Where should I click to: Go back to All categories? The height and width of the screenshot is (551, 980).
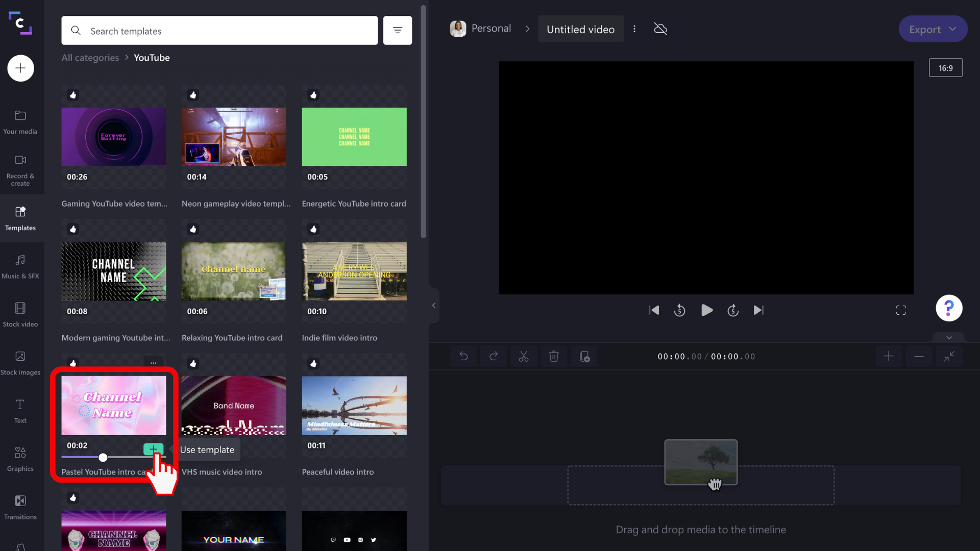pyautogui.click(x=90, y=58)
